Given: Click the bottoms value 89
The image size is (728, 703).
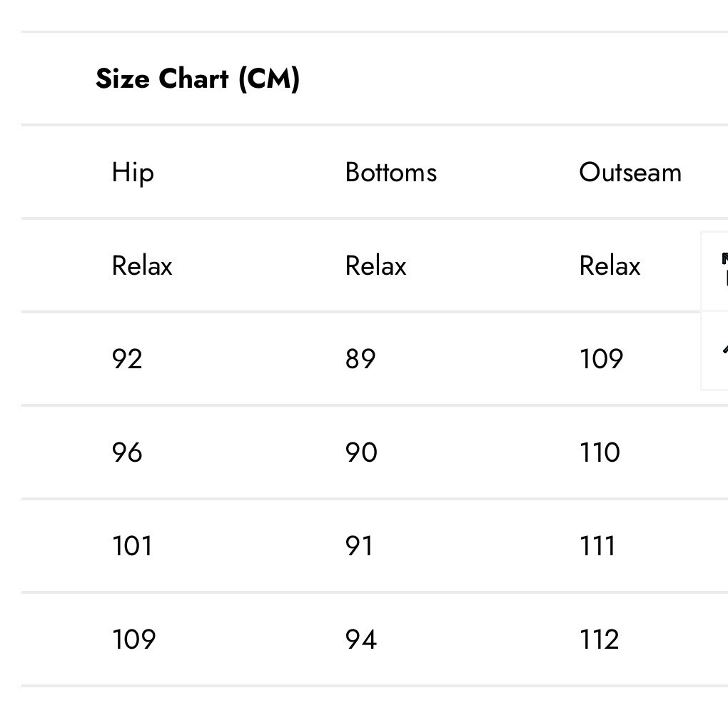Looking at the screenshot, I should coord(360,359).
